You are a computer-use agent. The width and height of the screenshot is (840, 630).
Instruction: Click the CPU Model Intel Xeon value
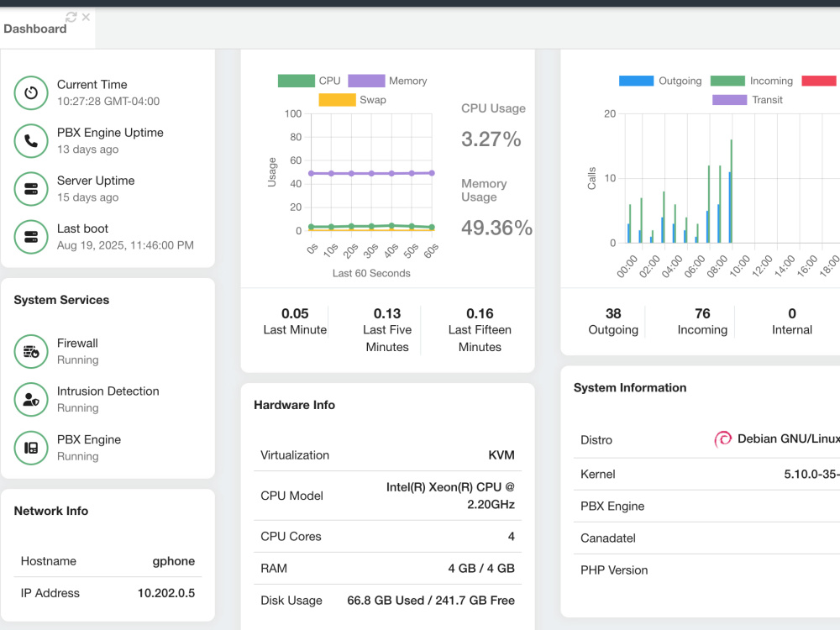click(x=450, y=496)
